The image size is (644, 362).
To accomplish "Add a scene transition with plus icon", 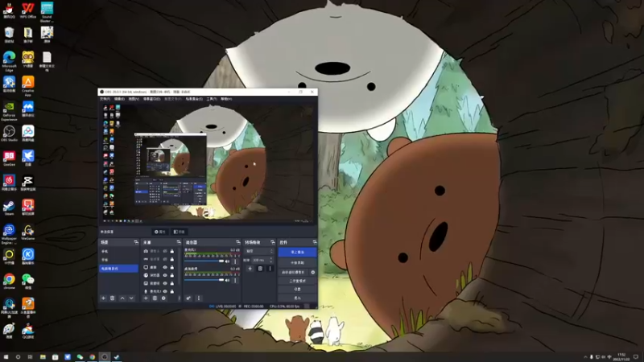I will pos(250,269).
